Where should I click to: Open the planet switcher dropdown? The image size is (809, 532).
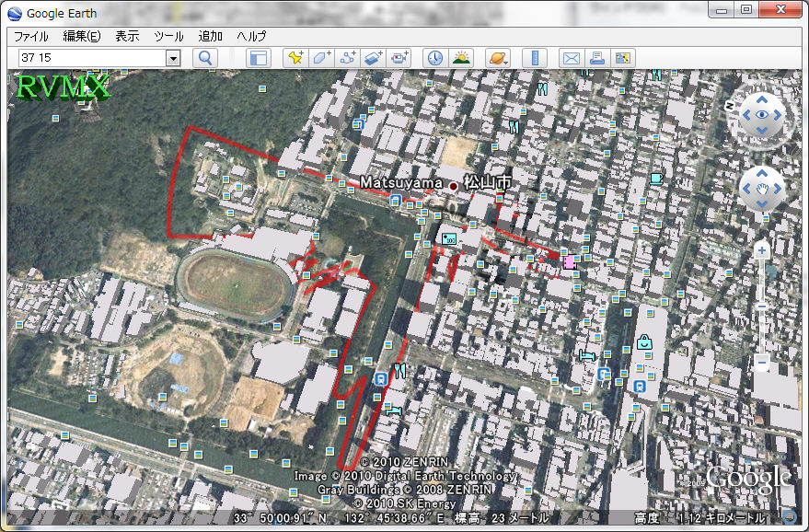point(497,58)
